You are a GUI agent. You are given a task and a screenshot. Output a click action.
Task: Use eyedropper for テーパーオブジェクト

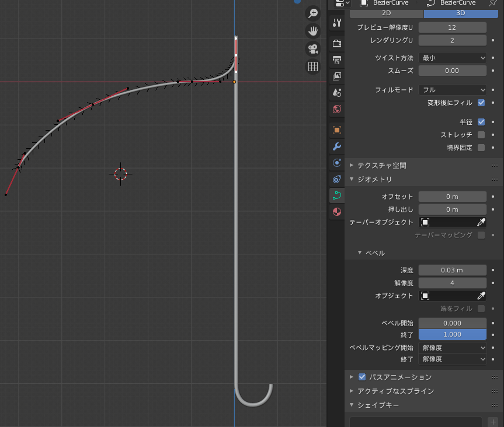tap(481, 222)
